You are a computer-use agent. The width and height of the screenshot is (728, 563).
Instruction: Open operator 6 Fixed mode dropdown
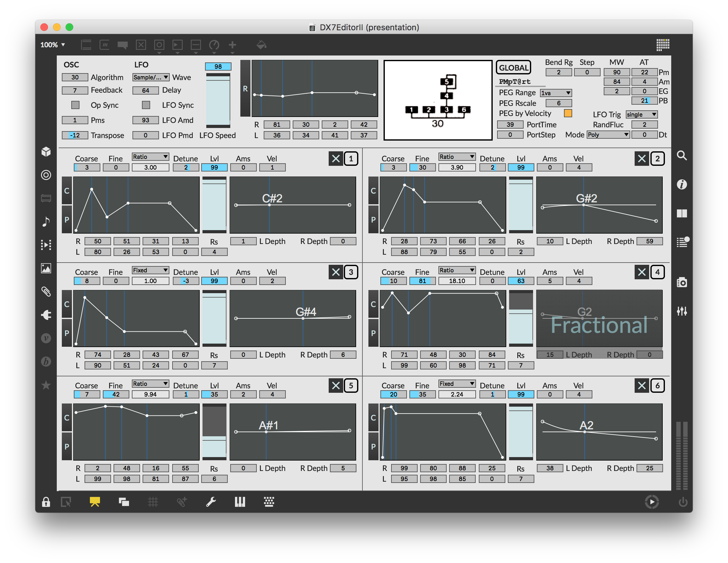pos(457,383)
